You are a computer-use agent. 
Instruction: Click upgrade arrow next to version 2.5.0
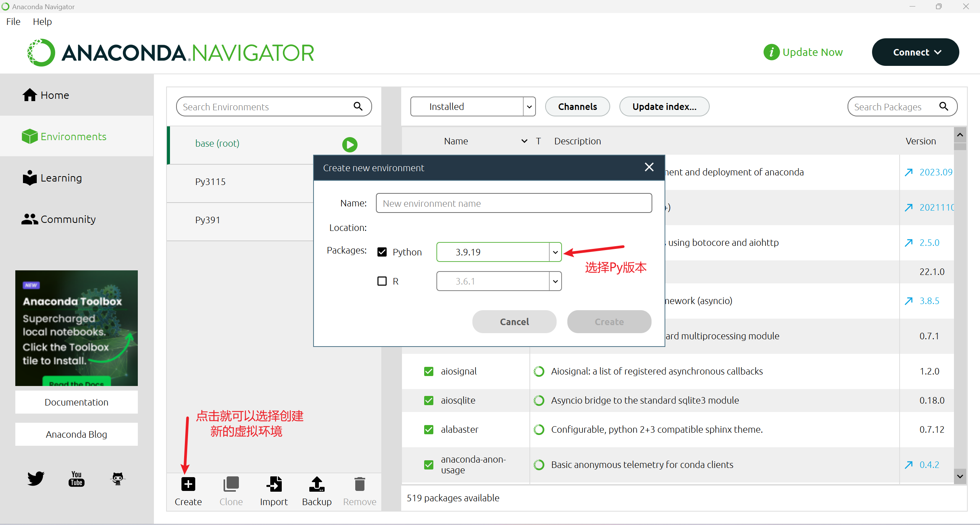908,243
